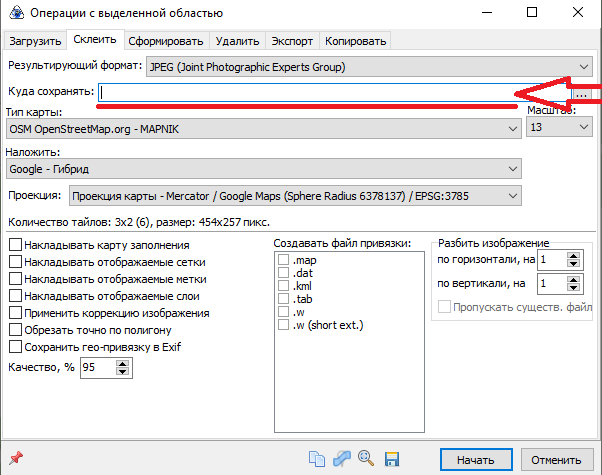
Task: Click the blue tool icon beside copy icon
Action: [342, 460]
